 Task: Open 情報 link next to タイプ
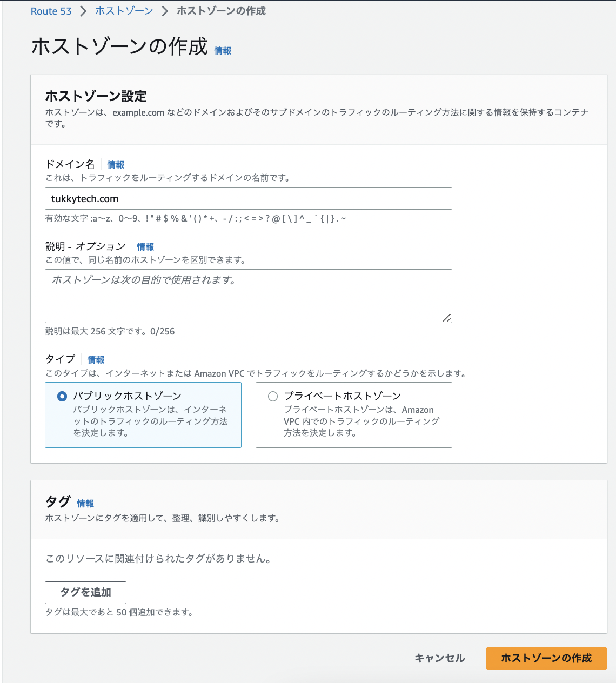(96, 360)
